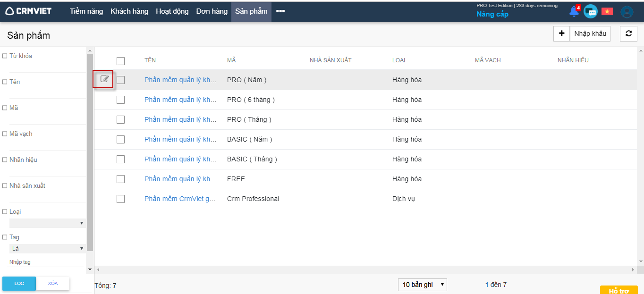This screenshot has width=644, height=294.
Task: Refresh the product list
Action: click(628, 34)
